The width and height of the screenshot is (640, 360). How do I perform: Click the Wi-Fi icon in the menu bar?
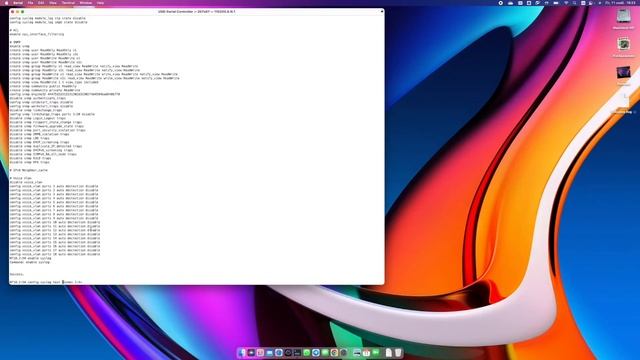click(567, 3)
